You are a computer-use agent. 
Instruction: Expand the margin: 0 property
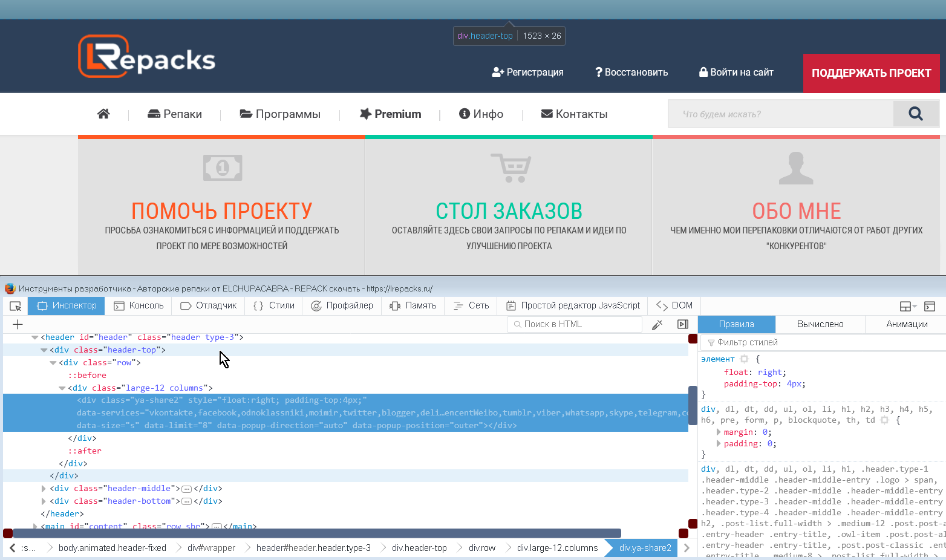coord(719,432)
